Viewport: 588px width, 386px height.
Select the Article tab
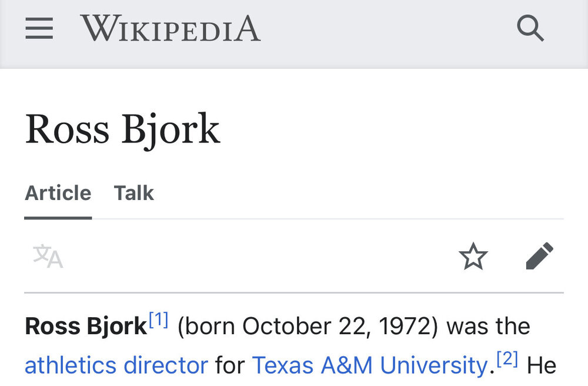click(x=58, y=193)
